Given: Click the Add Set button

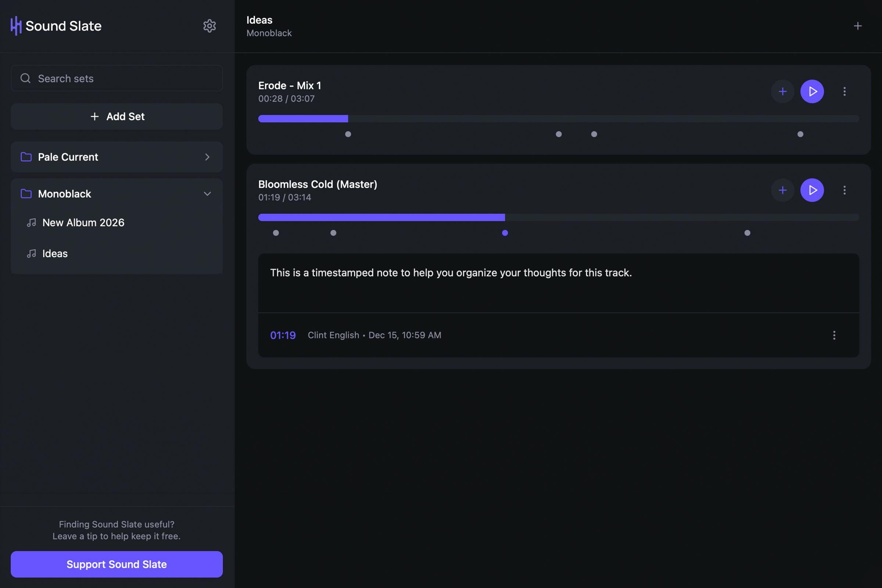Looking at the screenshot, I should [116, 116].
